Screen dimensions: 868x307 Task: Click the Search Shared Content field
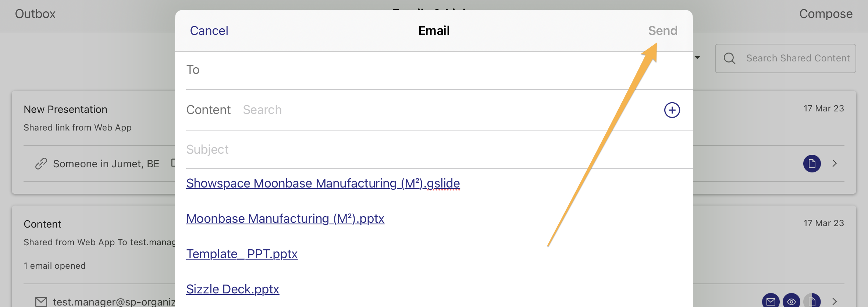tap(785, 58)
